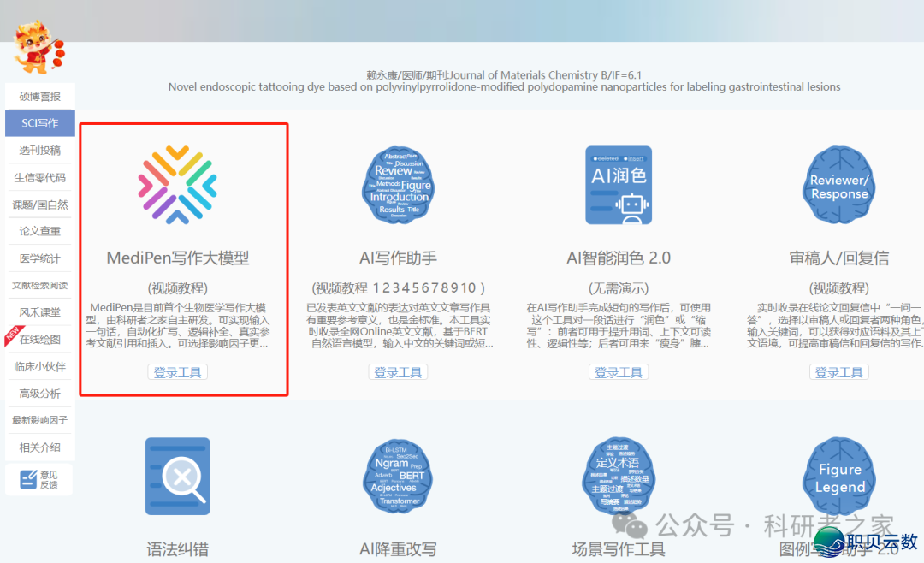Click the Ngram BERT brain icon
Viewport: 924px width, 563px height.
(399, 477)
